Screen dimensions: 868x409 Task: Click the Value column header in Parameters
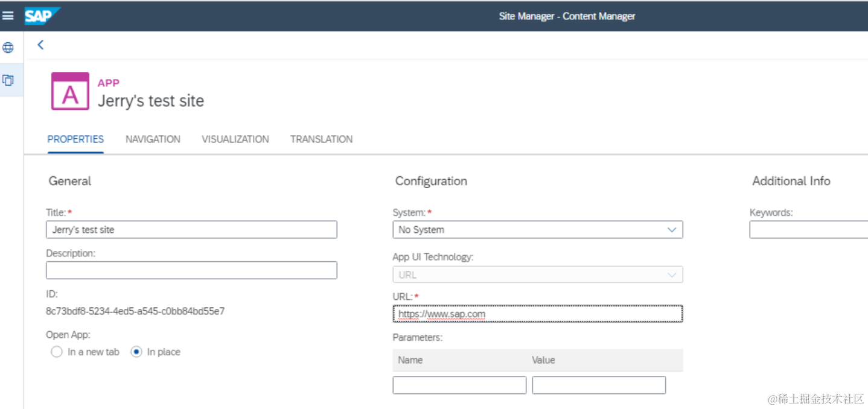pos(543,360)
